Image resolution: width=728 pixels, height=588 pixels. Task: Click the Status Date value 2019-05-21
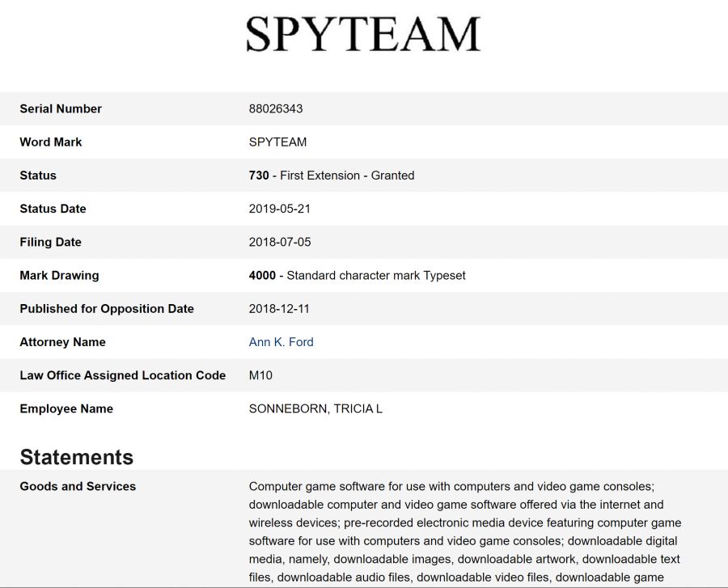pos(280,209)
